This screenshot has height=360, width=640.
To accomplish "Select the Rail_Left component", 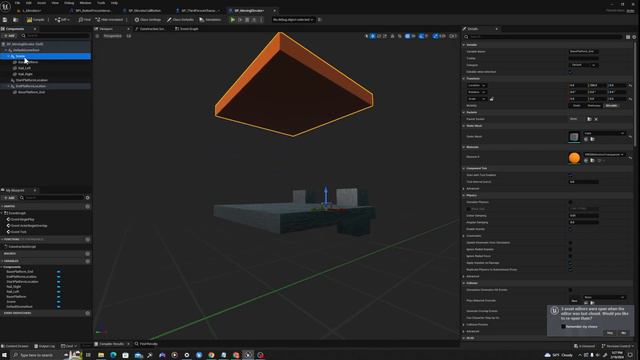I will [x=24, y=68].
